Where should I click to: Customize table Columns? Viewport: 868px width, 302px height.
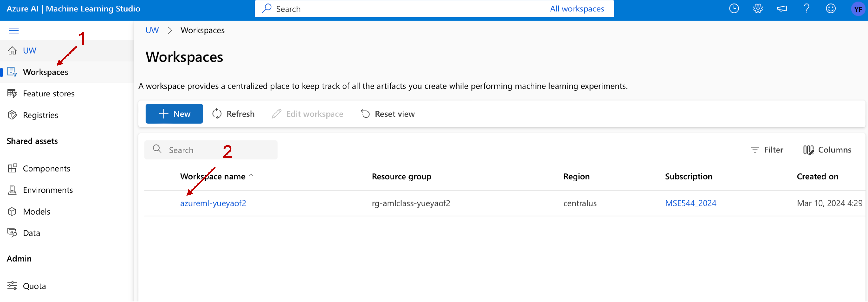(x=827, y=150)
